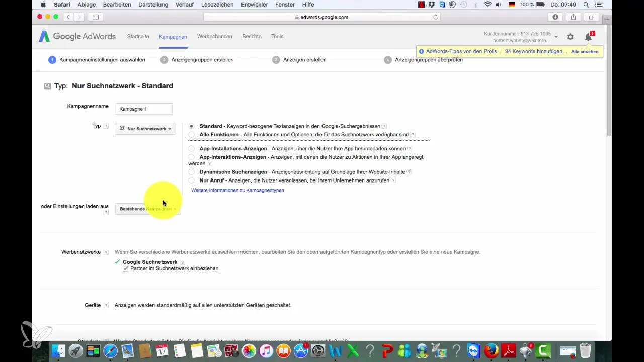This screenshot has width=644, height=362.
Task: Go back with Safari's back arrow
Action: [x=69, y=17]
